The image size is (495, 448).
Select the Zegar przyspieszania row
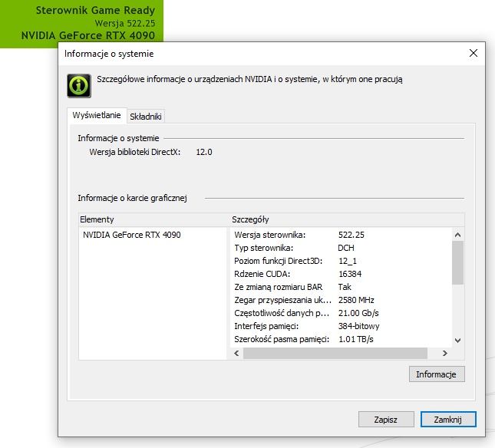(x=342, y=300)
